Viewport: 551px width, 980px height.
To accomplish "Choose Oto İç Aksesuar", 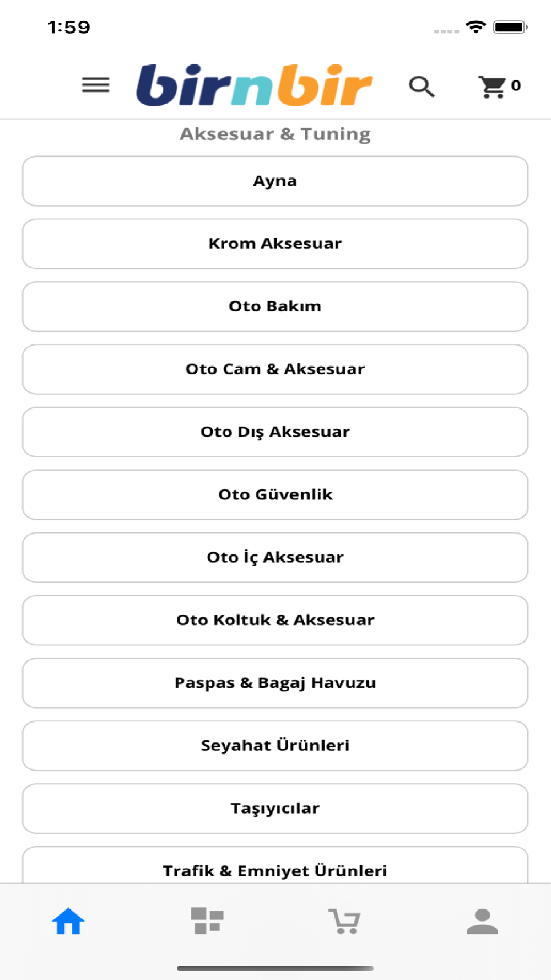I will 275,557.
